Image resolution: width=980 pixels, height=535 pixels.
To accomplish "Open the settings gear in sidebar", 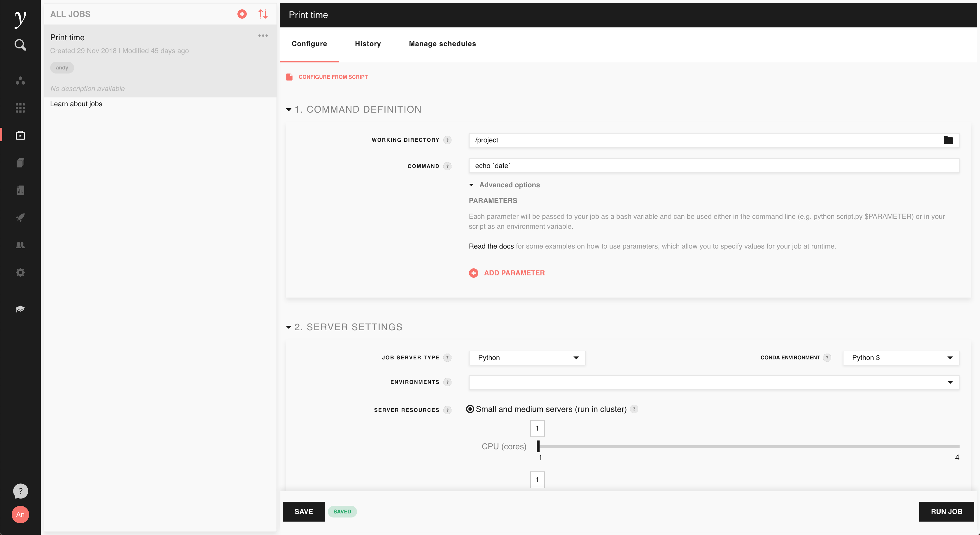I will (x=20, y=272).
